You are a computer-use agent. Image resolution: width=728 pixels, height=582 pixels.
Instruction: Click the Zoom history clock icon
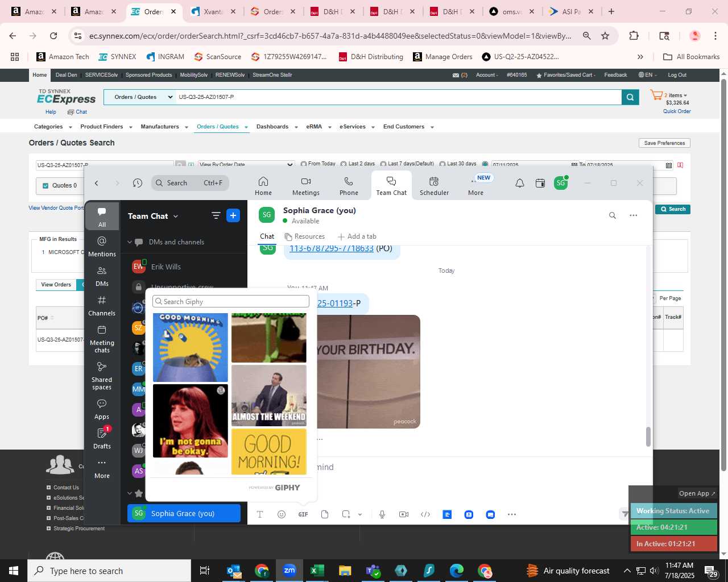tap(138, 183)
